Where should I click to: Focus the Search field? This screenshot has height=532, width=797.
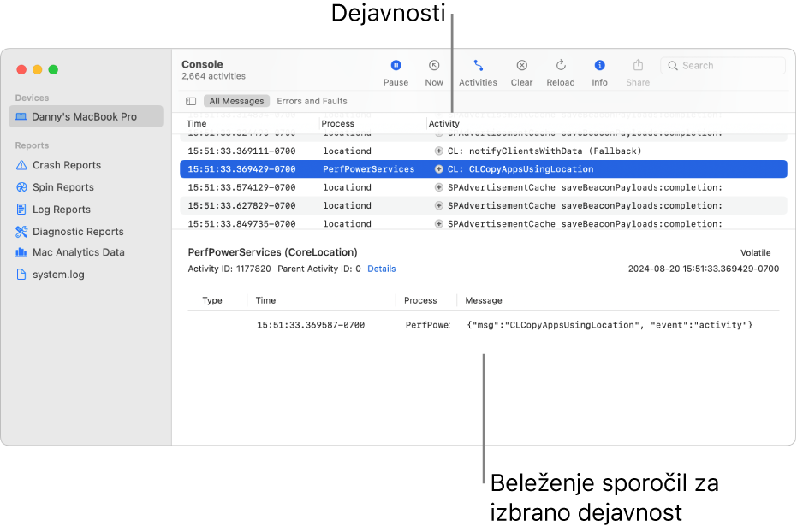[723, 66]
